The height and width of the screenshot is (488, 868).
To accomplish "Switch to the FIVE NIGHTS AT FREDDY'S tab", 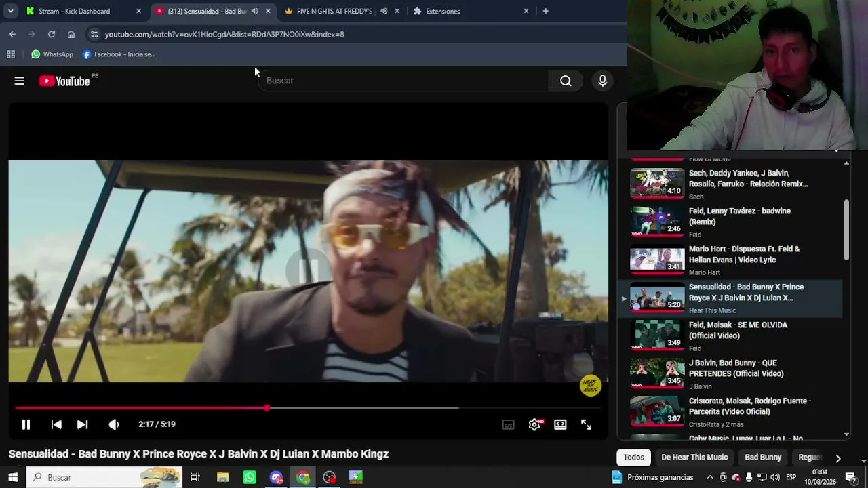I will 335,11.
